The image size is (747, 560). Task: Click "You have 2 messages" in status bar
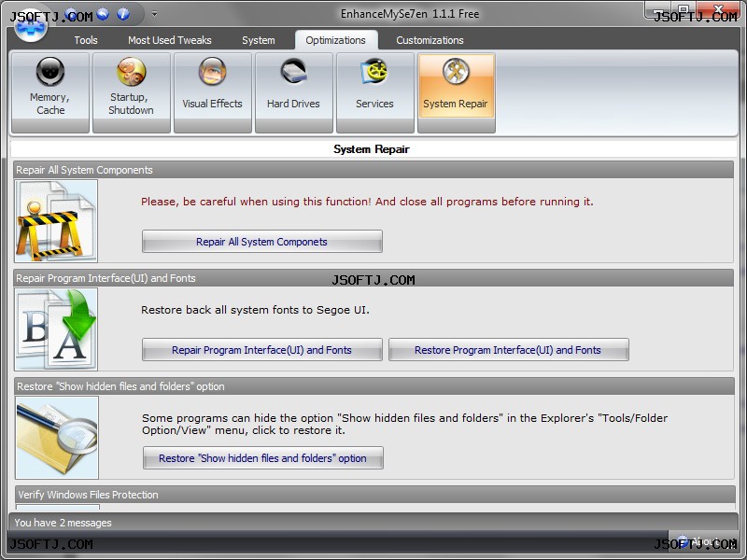pyautogui.click(x=63, y=523)
